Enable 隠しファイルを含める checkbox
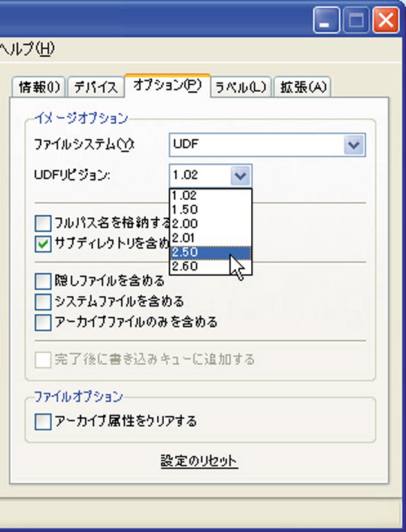 pyautogui.click(x=43, y=281)
